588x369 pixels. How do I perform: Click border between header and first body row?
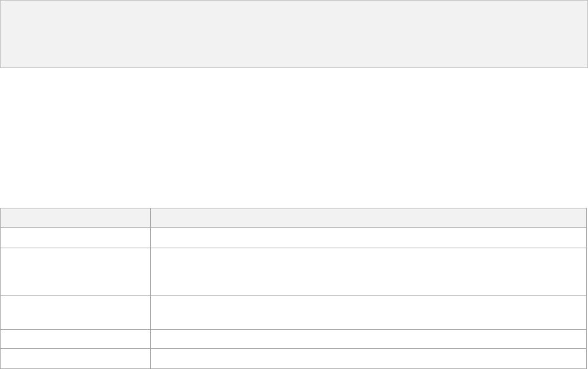294,228
